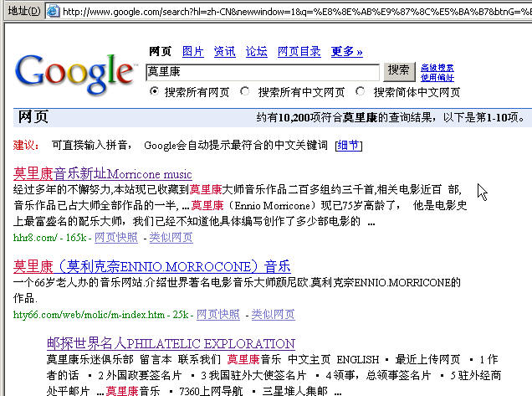Click the hhr8.com/ - 165k URL text

pos(50,238)
